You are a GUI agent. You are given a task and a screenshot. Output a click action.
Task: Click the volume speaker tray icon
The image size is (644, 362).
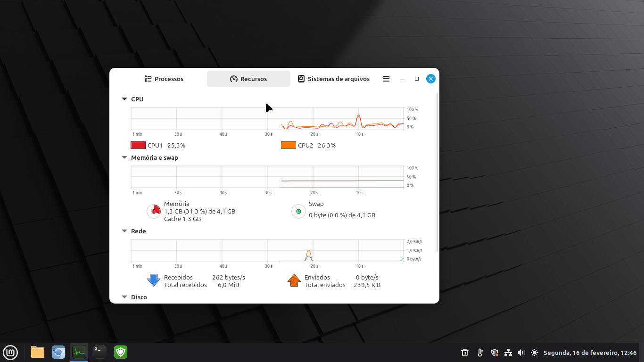[x=521, y=353]
